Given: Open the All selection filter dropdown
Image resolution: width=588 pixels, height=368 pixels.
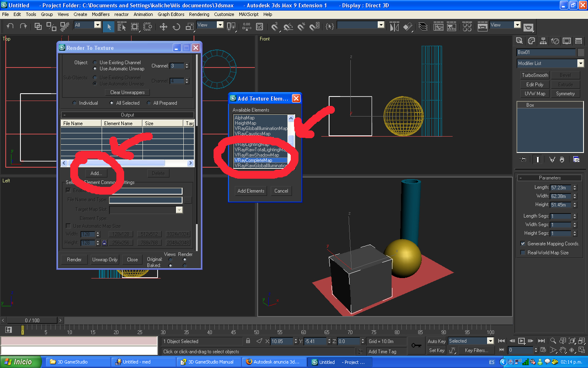Looking at the screenshot, I should coord(97,25).
